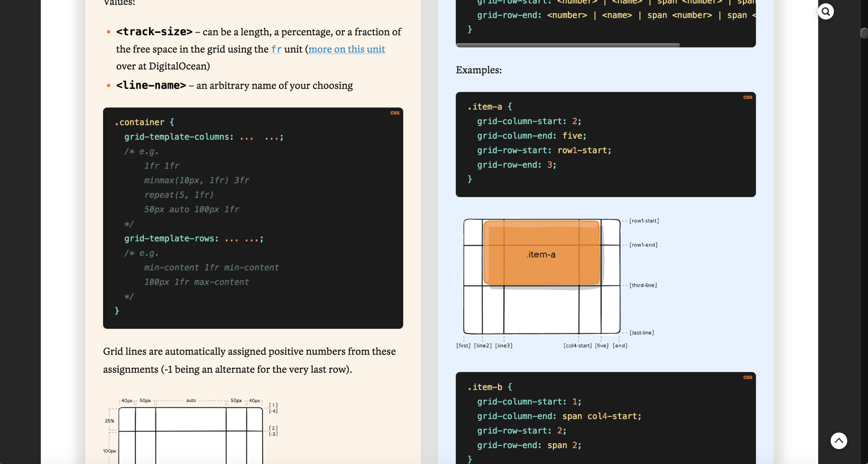Click the .item-b selector in code

[485, 387]
